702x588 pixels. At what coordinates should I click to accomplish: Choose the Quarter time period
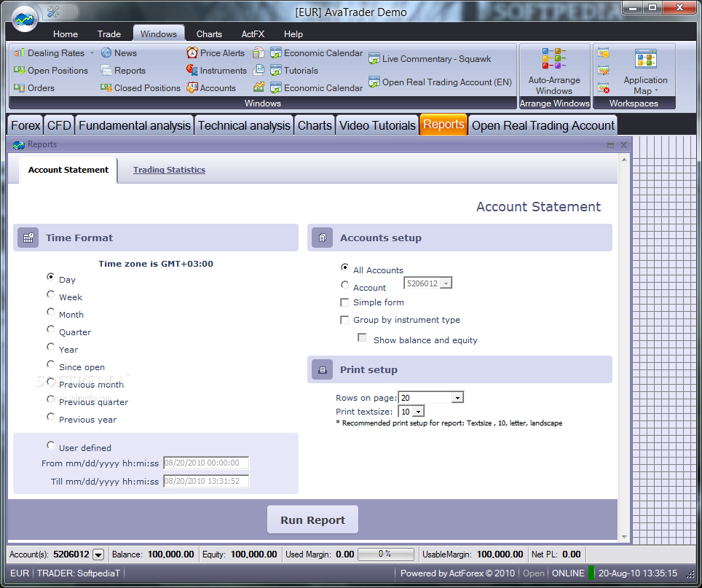50,329
